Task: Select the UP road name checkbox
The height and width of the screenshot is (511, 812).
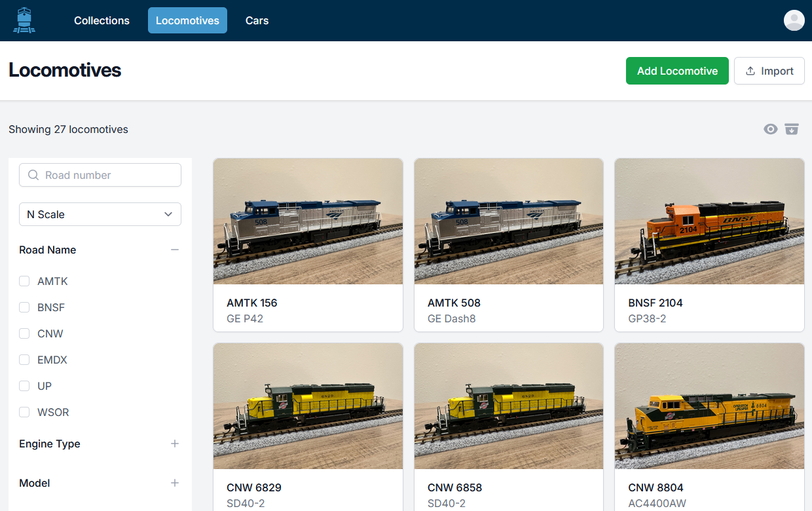Action: click(24, 386)
